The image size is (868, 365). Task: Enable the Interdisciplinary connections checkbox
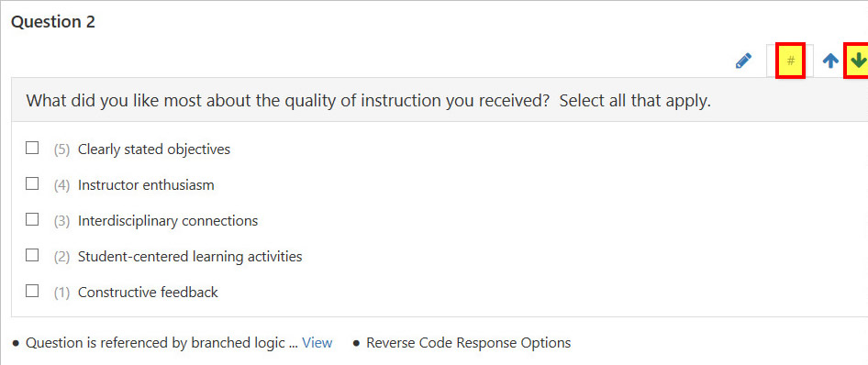click(x=32, y=219)
